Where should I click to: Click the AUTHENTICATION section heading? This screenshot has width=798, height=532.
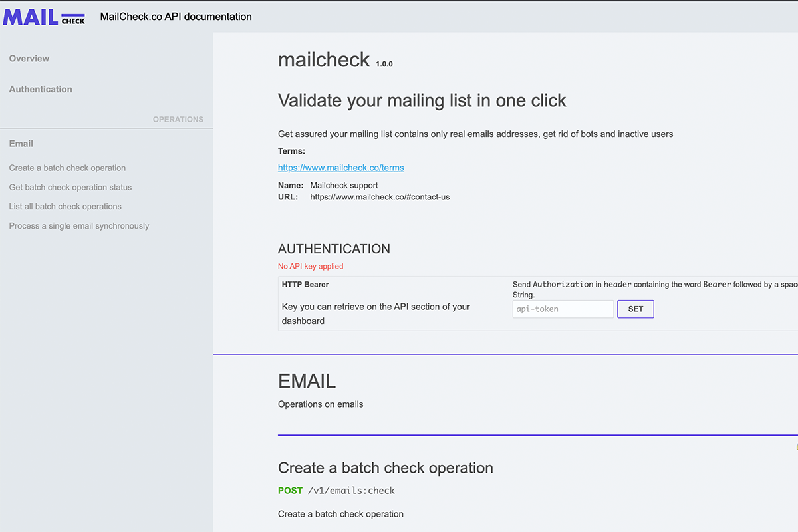pos(334,249)
